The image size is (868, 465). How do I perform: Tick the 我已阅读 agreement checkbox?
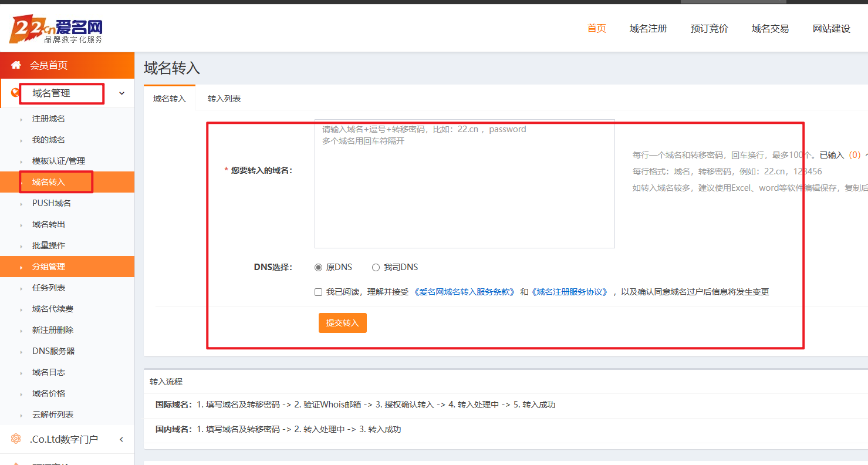point(318,292)
